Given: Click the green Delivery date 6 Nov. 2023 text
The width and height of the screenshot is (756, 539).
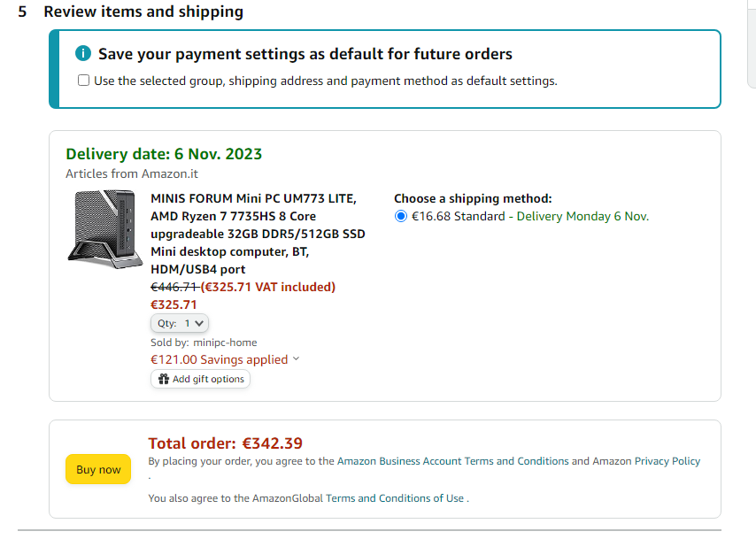Looking at the screenshot, I should [x=164, y=154].
